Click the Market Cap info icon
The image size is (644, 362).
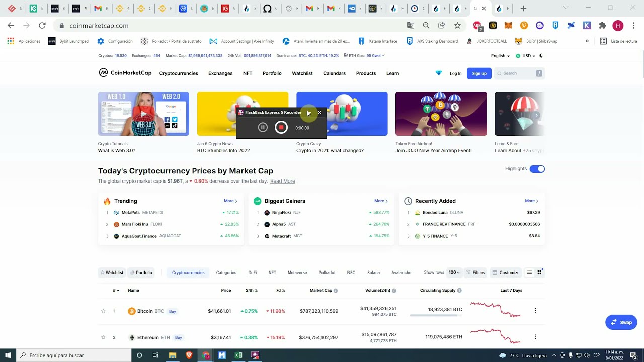336,291
